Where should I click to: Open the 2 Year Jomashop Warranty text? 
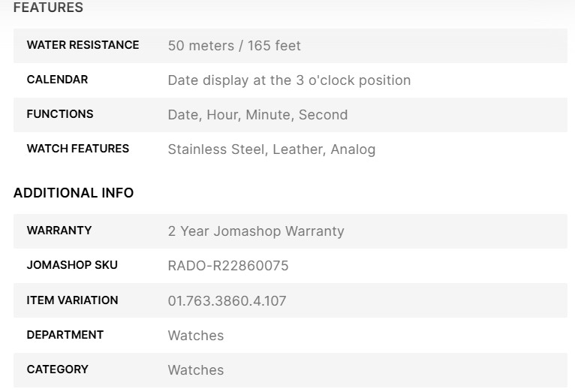[x=256, y=231]
